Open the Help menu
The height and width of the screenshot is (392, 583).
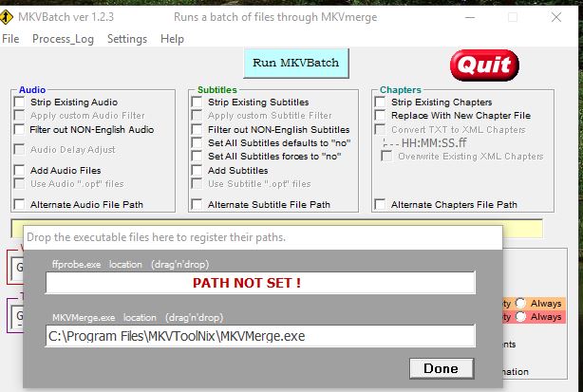tap(172, 39)
